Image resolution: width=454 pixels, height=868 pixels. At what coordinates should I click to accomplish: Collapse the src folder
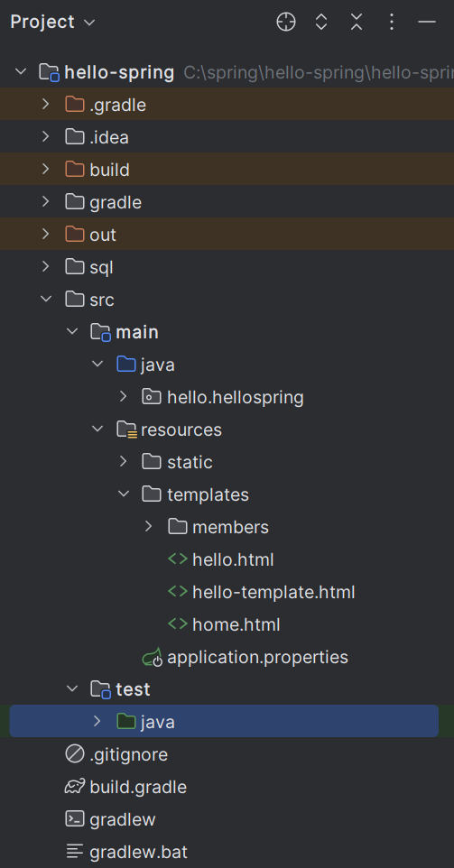click(45, 300)
